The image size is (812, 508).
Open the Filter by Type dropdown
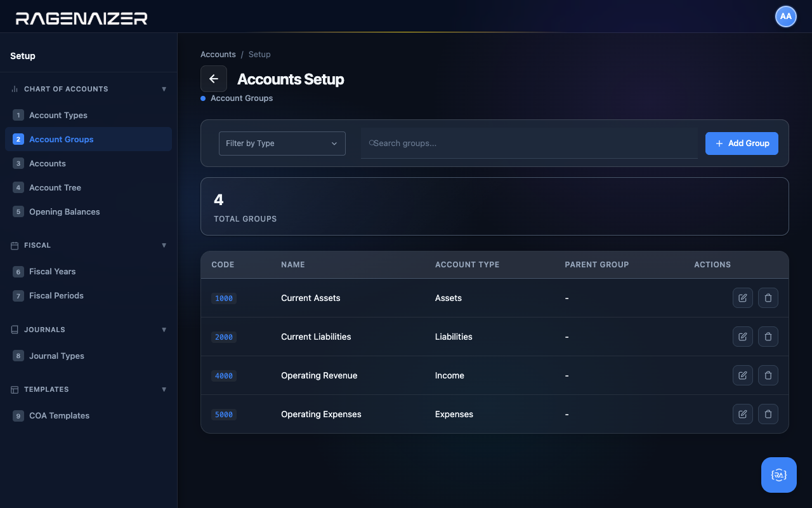tap(282, 144)
